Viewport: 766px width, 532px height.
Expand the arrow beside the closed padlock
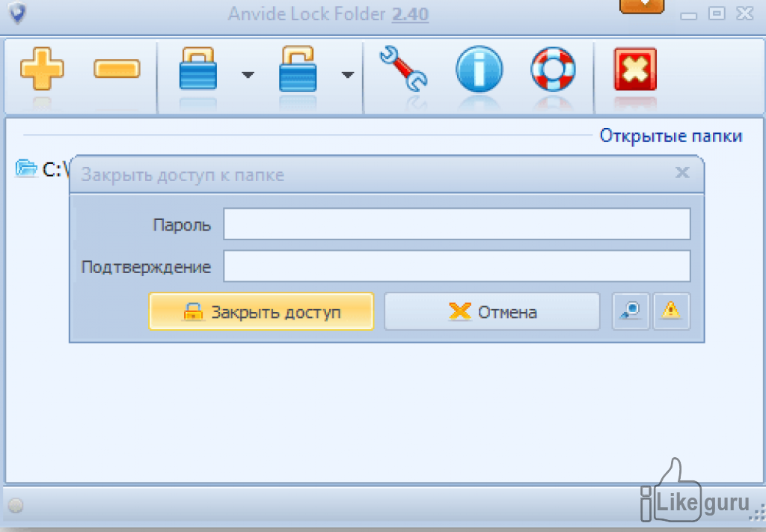point(248,74)
